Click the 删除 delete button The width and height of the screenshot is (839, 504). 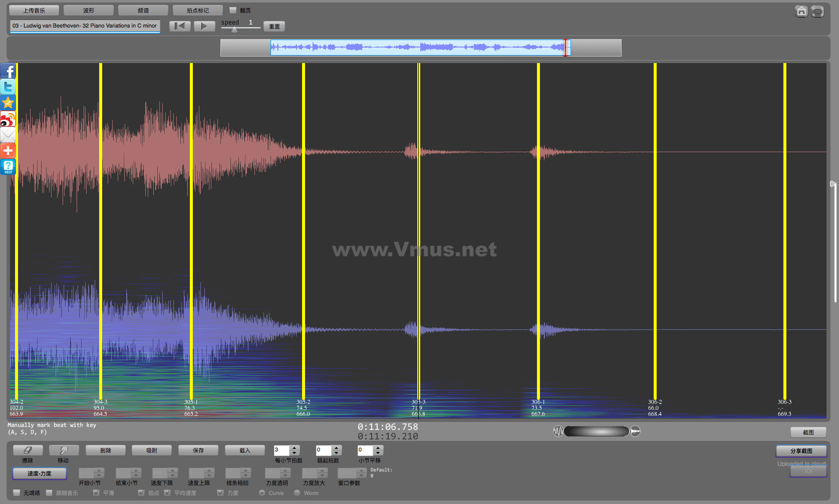pyautogui.click(x=106, y=450)
